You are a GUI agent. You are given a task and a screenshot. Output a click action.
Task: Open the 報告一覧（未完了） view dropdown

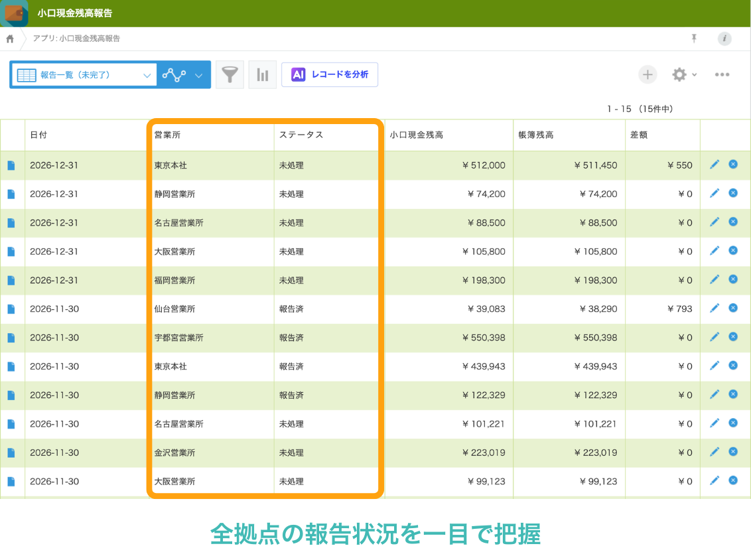tap(84, 75)
